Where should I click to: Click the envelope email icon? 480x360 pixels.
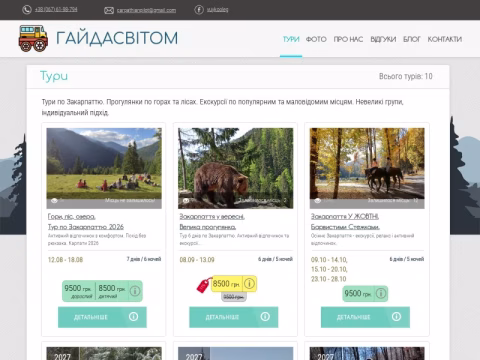point(109,10)
